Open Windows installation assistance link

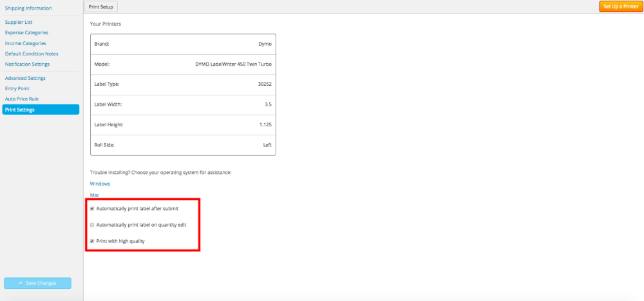(x=100, y=184)
